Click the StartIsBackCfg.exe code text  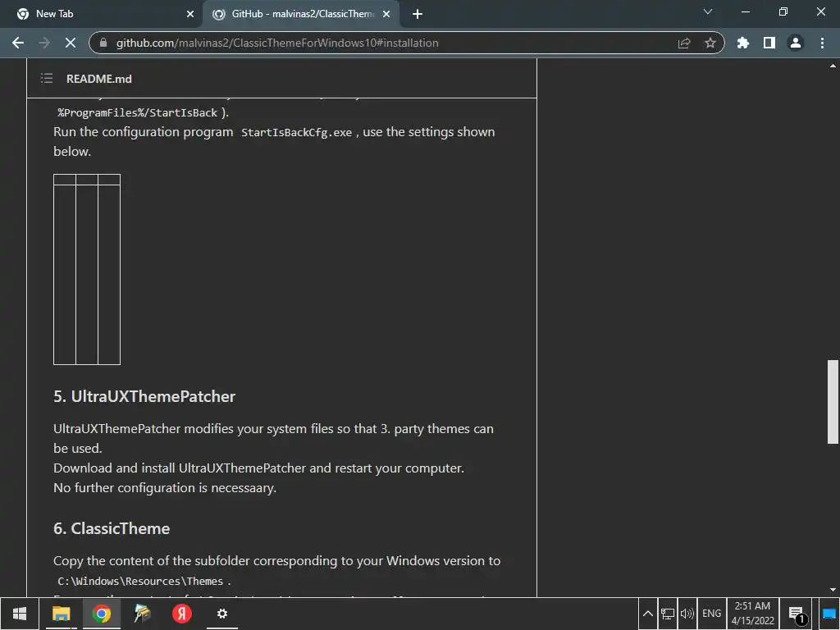point(296,132)
